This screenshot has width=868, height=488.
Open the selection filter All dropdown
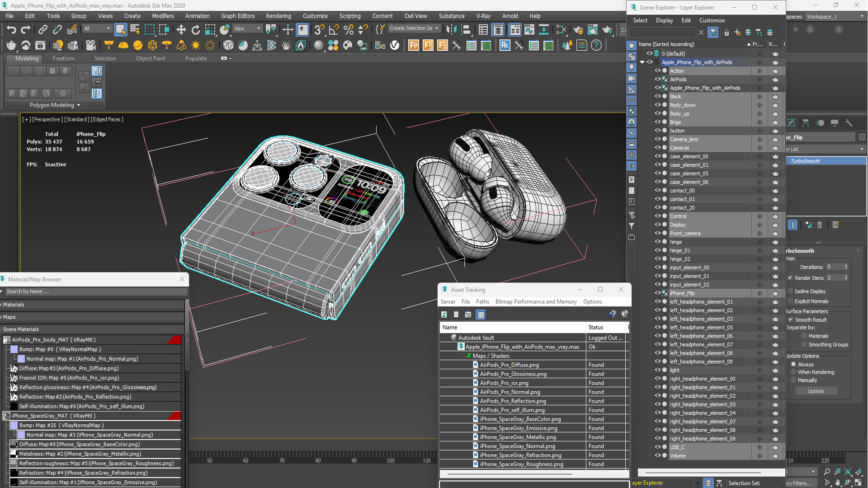click(x=97, y=28)
